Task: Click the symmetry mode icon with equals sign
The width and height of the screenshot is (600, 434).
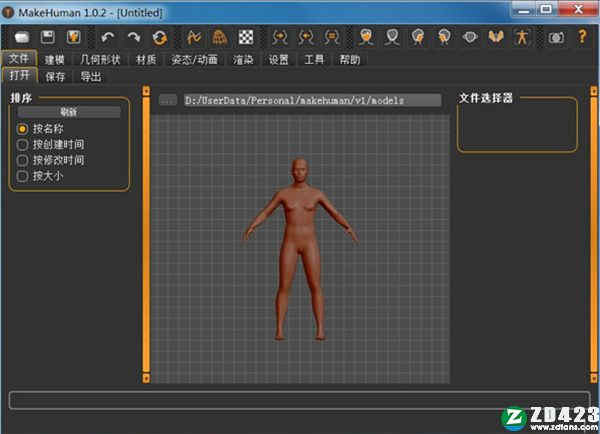Action: [x=332, y=38]
